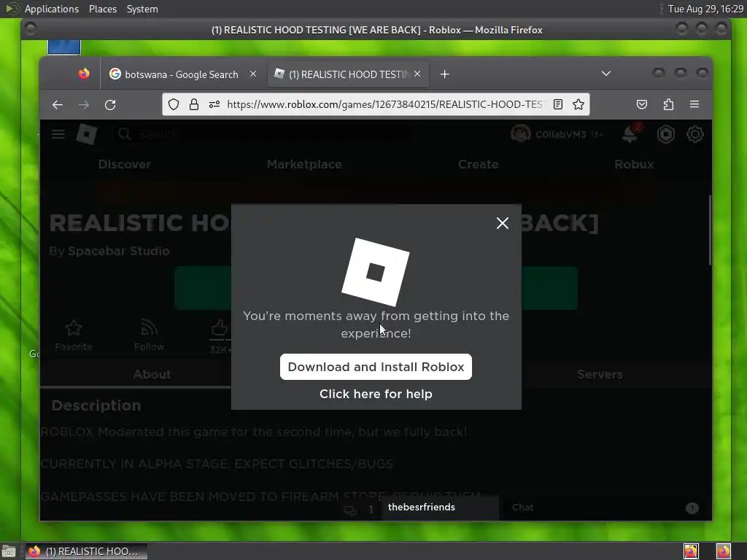This screenshot has width=747, height=560.
Task: View site security padlock info
Action: click(194, 104)
